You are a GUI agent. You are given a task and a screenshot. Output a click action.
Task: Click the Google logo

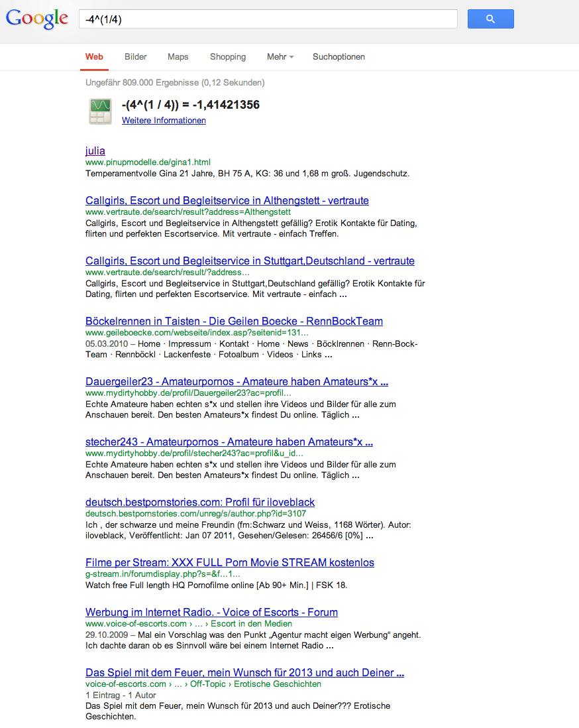pos(36,19)
